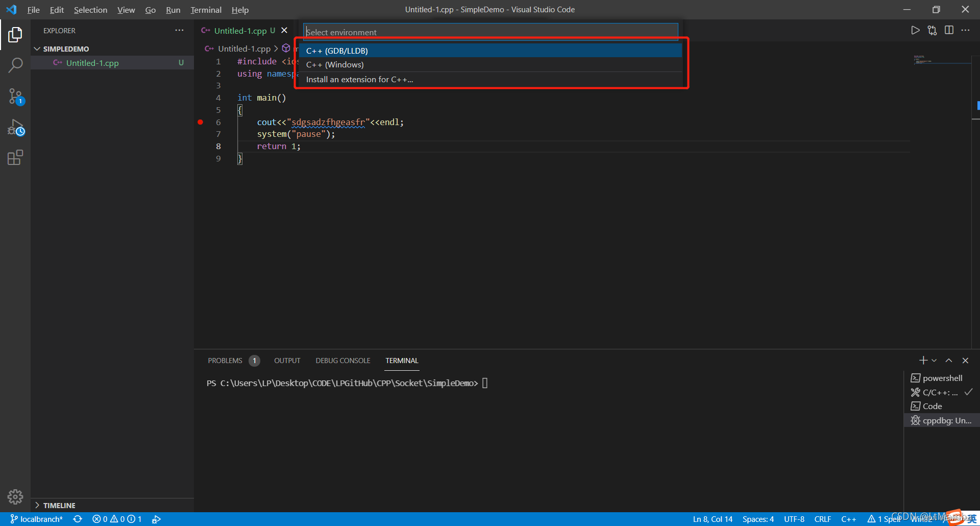Close the bottom panel
980x526 pixels.
pyautogui.click(x=965, y=361)
